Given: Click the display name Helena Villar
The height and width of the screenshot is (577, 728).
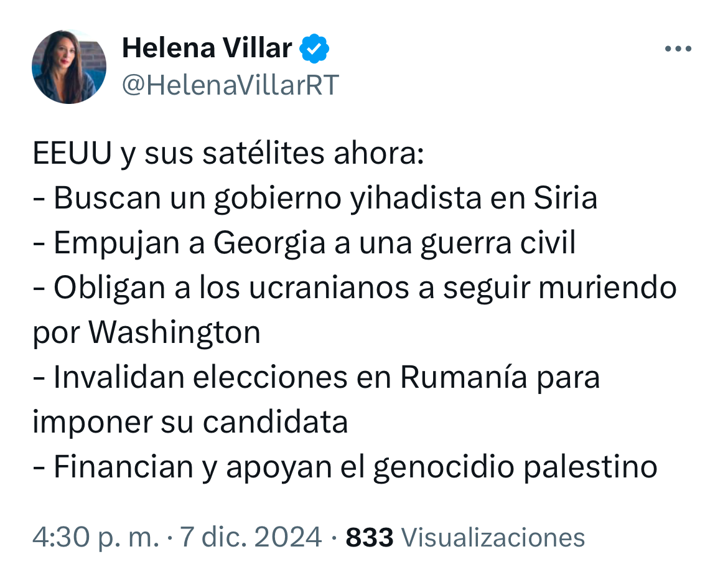Looking at the screenshot, I should pyautogui.click(x=207, y=48).
